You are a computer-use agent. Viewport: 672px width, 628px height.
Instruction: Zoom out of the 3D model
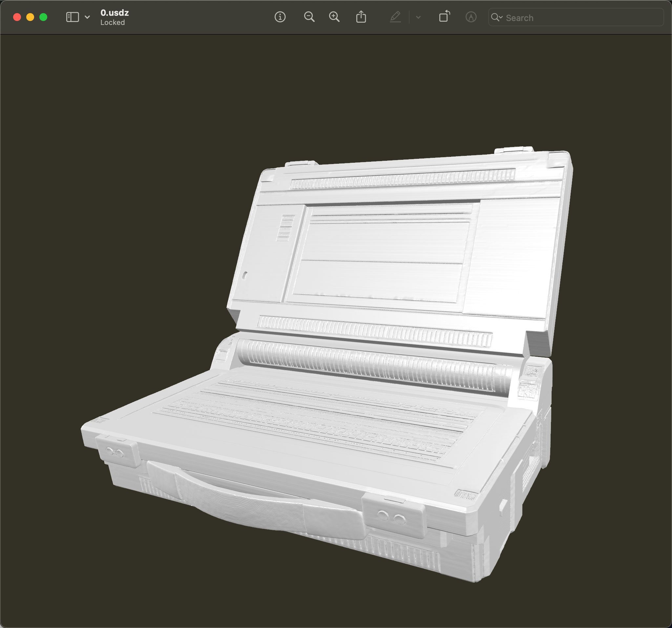click(309, 17)
